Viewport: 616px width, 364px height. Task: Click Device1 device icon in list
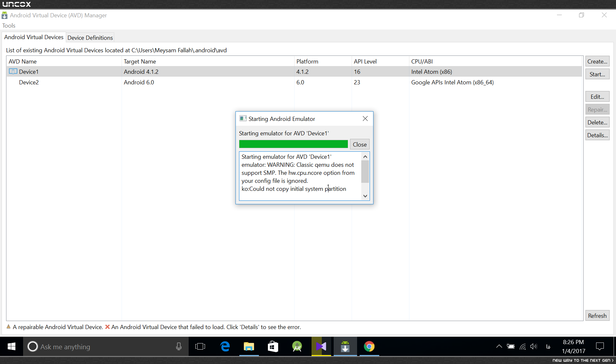(13, 71)
